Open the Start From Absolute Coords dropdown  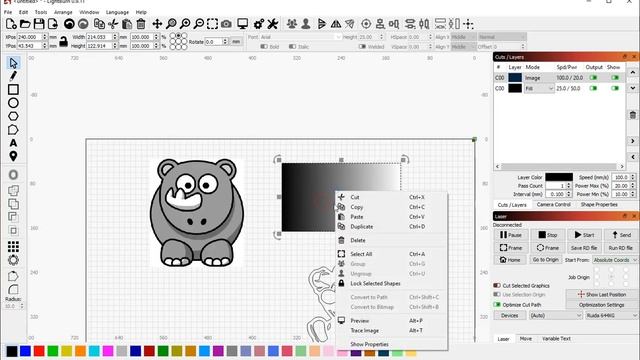(615, 260)
